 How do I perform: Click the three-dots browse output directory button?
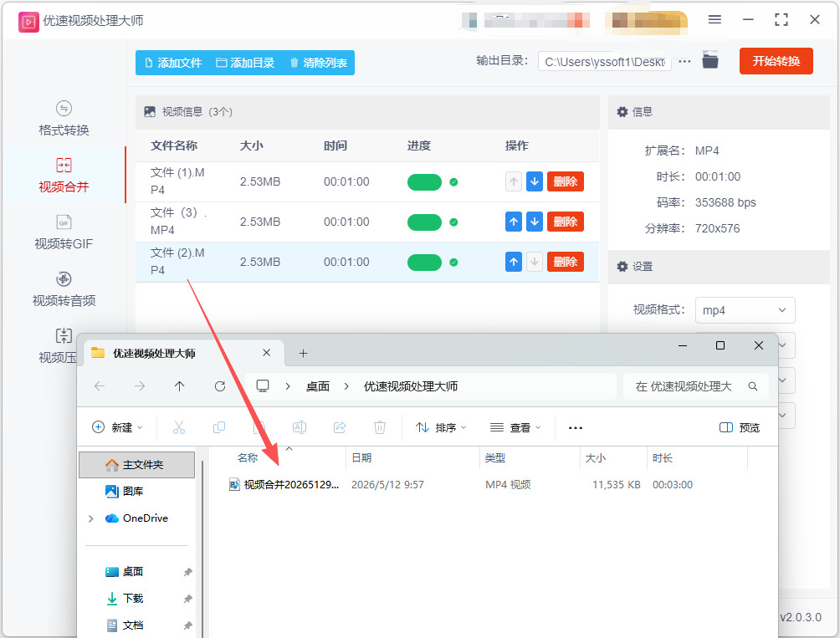(x=684, y=62)
